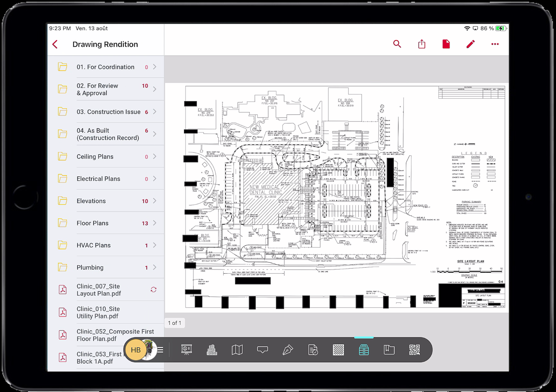The width and height of the screenshot is (556, 392).
Task: Open the folded map icon in dock
Action: coord(237,350)
